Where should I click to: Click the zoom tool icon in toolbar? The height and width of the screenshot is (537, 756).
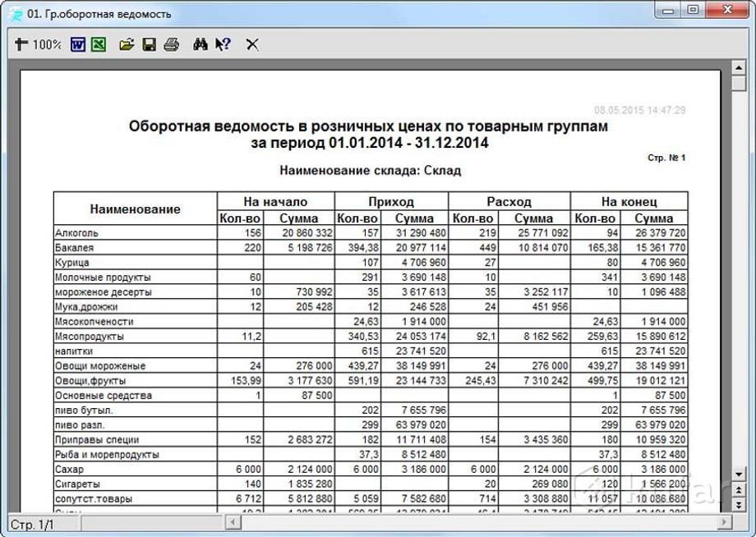pyautogui.click(x=20, y=45)
